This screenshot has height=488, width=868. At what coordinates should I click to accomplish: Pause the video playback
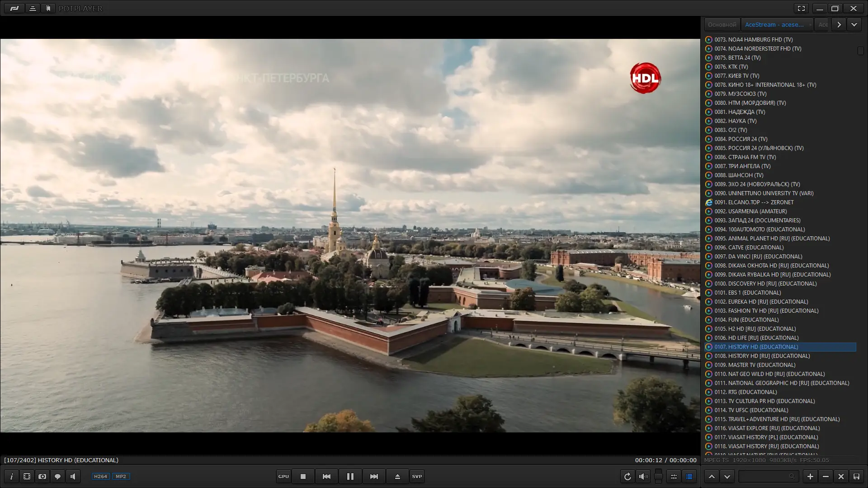click(x=350, y=476)
